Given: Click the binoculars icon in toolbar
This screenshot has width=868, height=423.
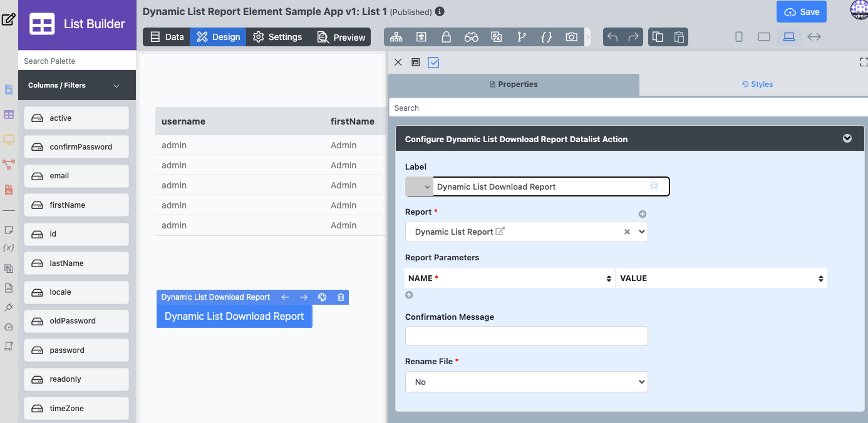Looking at the screenshot, I should [472, 37].
